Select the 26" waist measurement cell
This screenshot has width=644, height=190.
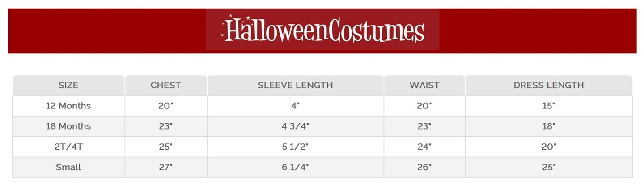tap(424, 167)
